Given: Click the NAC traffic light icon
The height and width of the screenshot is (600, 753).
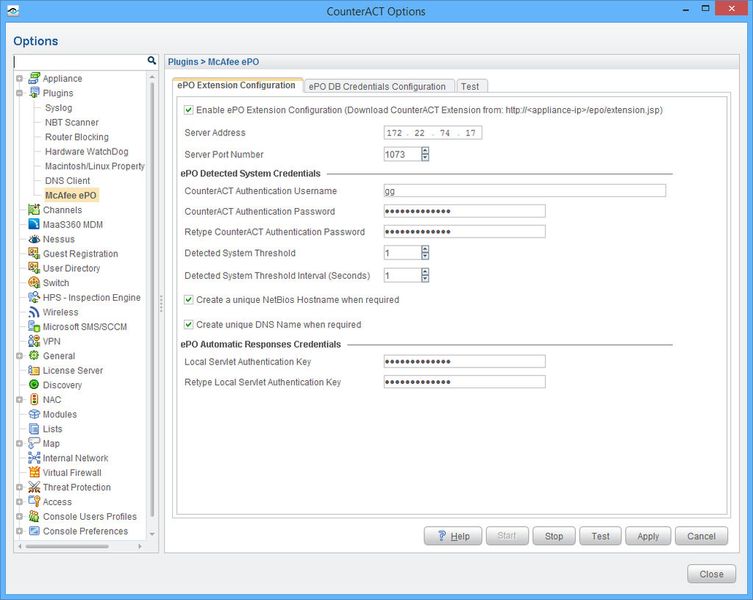Looking at the screenshot, I should click(x=34, y=399).
